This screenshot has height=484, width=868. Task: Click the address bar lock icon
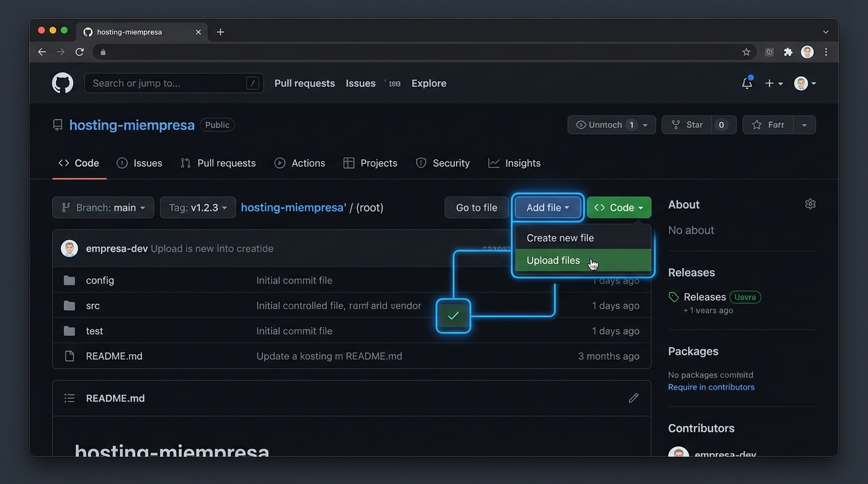click(103, 52)
